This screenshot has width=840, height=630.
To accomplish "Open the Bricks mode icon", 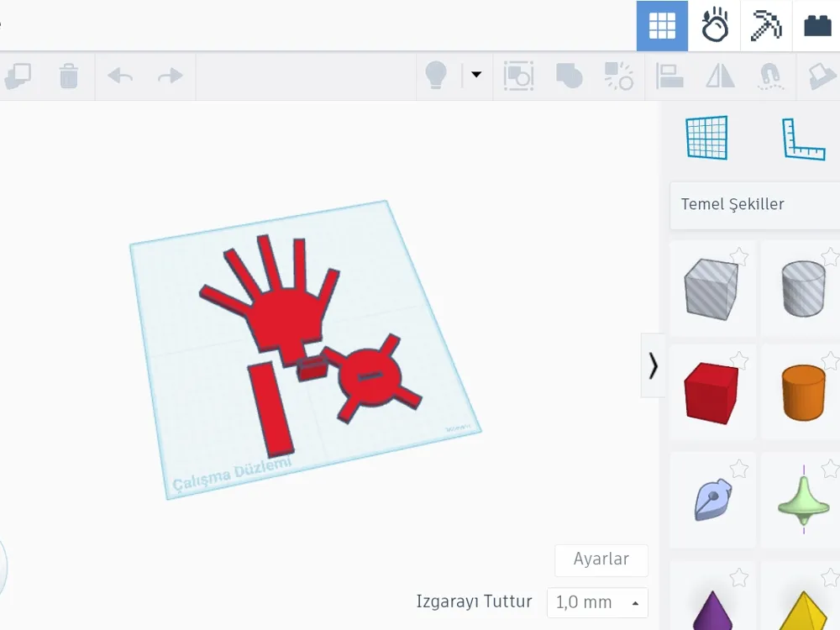I will [x=817, y=26].
